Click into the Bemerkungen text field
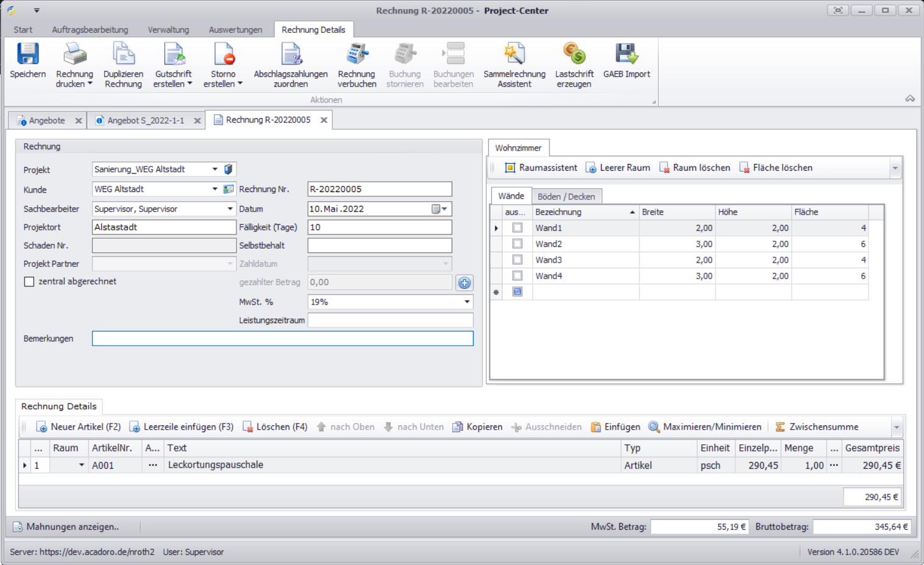The height and width of the screenshot is (565, 924). pyautogui.click(x=282, y=338)
